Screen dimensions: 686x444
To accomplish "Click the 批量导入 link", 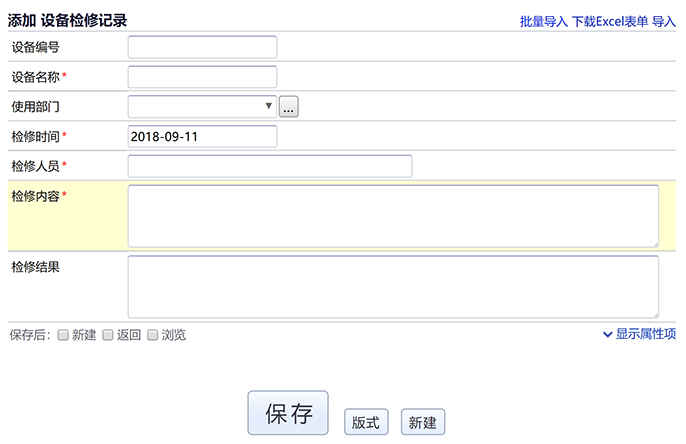I will click(x=543, y=21).
